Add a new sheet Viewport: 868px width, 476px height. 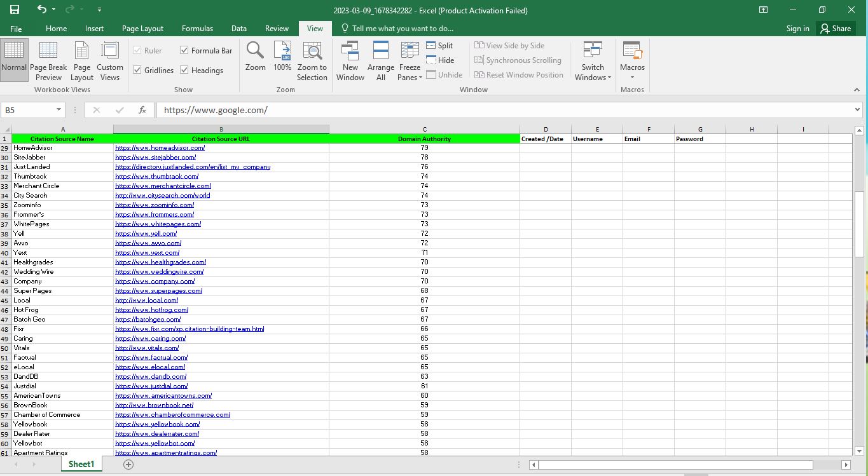(128, 465)
